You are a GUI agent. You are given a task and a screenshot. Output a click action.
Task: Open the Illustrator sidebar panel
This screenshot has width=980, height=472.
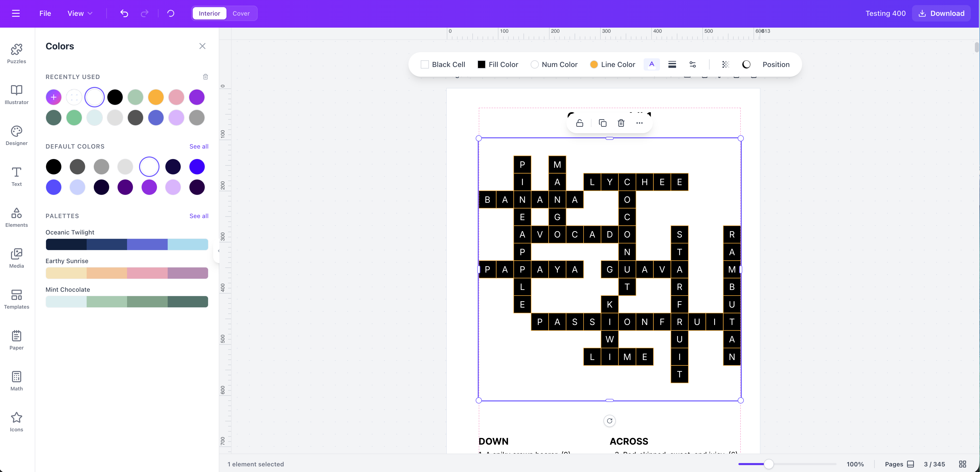coord(16,95)
